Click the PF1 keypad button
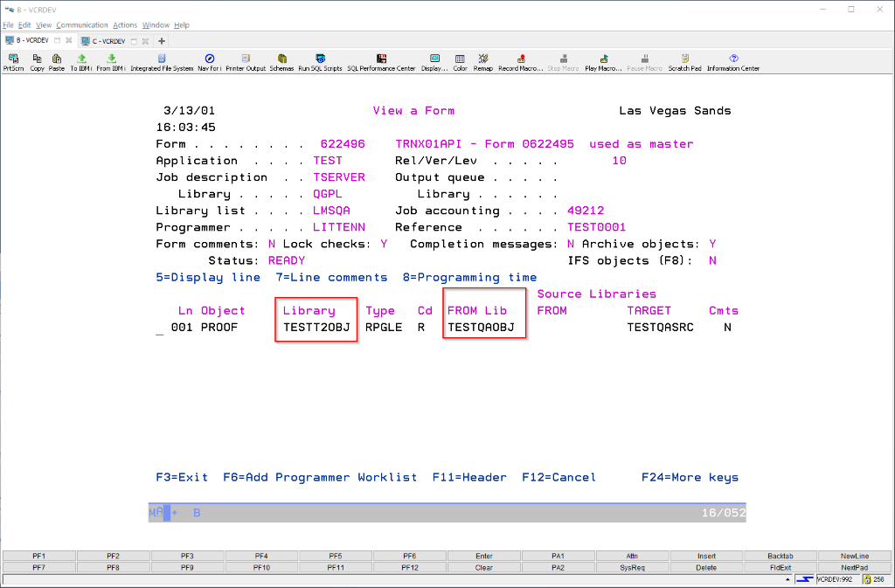The image size is (895, 588). pos(38,556)
